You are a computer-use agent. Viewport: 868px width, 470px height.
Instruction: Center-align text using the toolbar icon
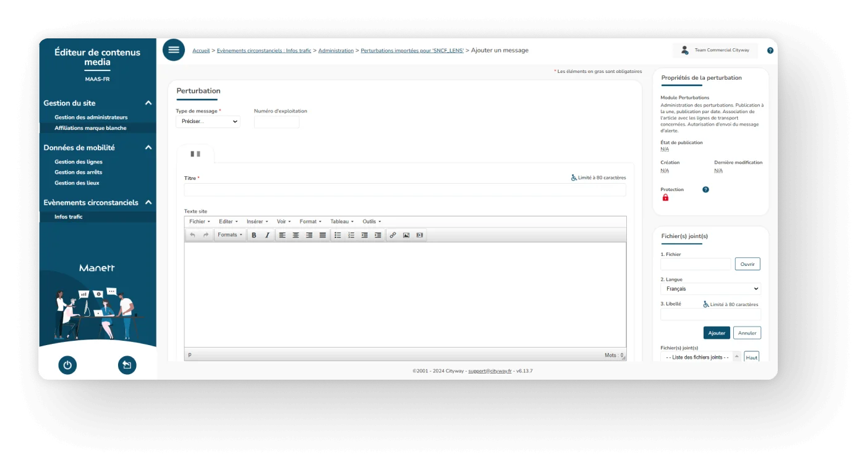pyautogui.click(x=296, y=235)
